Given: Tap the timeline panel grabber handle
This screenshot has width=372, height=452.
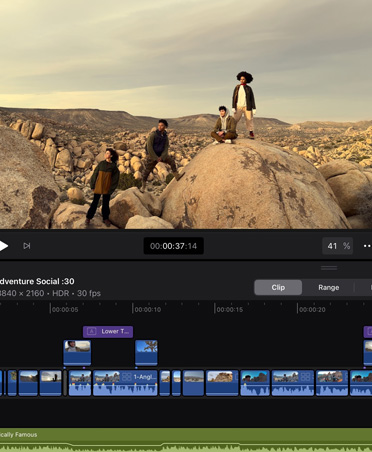Looking at the screenshot, I should click(329, 268).
